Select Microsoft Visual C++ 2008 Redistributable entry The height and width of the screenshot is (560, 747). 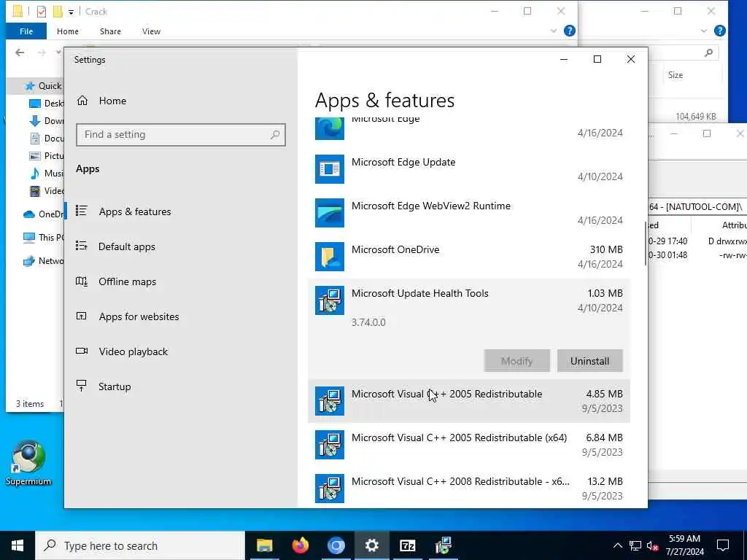tap(469, 489)
